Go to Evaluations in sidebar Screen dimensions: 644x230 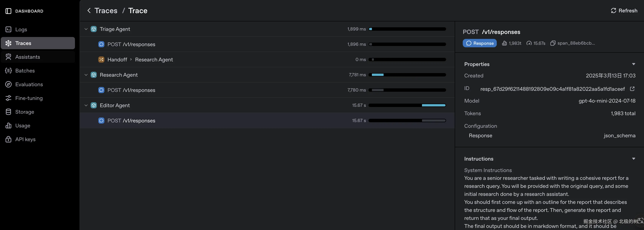[x=29, y=84]
